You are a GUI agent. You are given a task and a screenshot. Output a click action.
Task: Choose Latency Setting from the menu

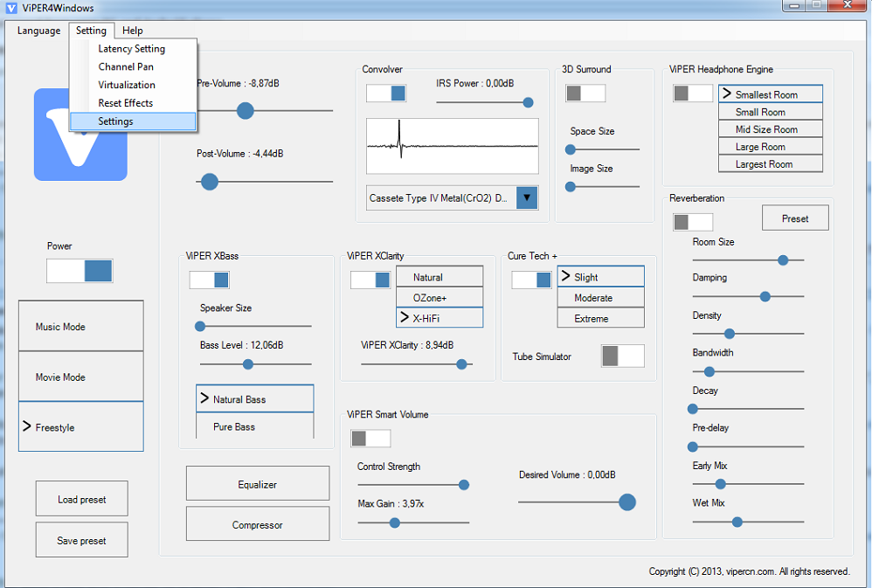click(133, 48)
